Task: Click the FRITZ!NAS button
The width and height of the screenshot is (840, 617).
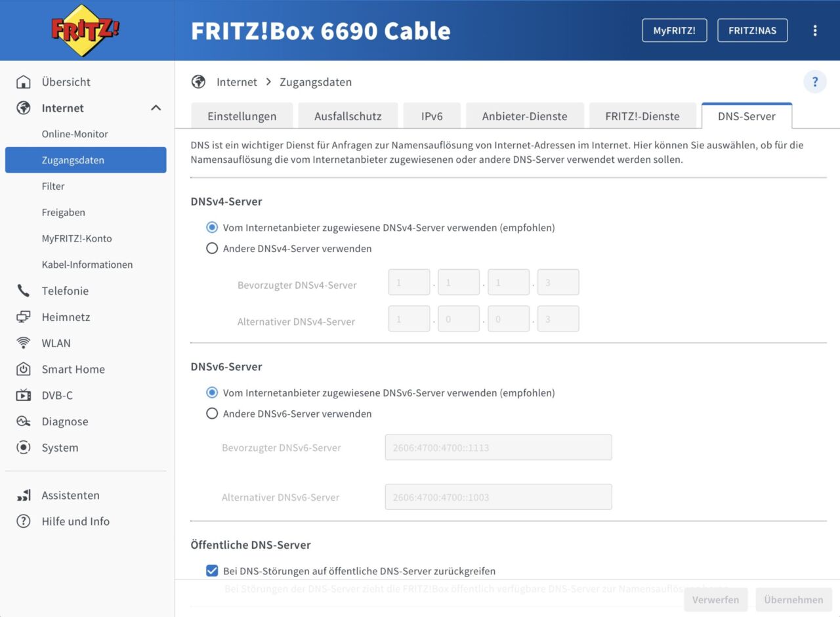Action: pyautogui.click(x=752, y=30)
